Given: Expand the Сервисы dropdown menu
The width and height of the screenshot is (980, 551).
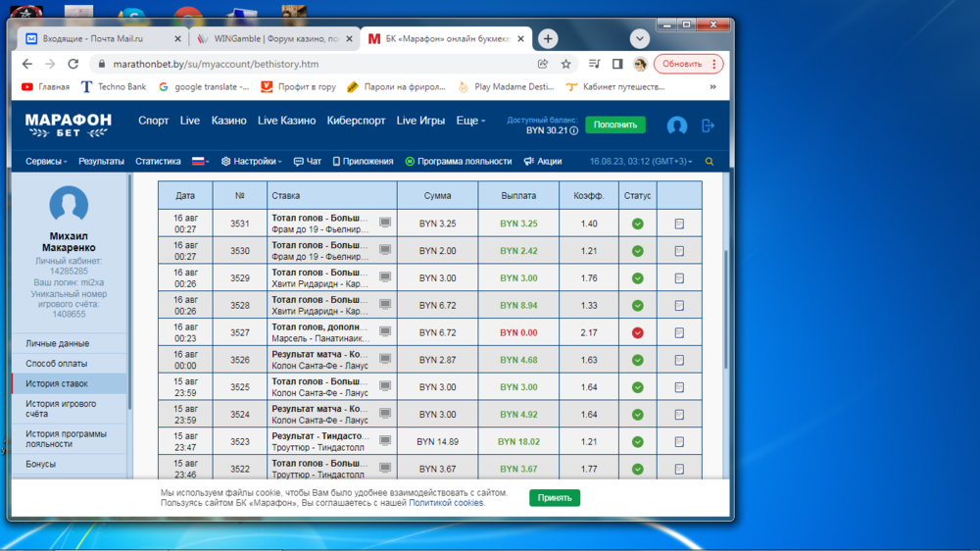Looking at the screenshot, I should (46, 162).
